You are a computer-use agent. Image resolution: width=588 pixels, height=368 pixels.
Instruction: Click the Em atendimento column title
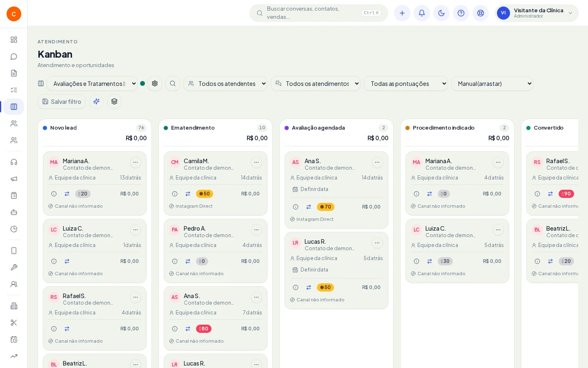tap(193, 128)
